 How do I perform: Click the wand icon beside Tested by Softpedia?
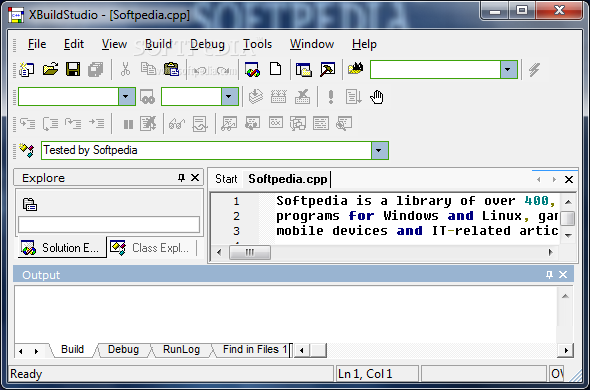tap(27, 151)
